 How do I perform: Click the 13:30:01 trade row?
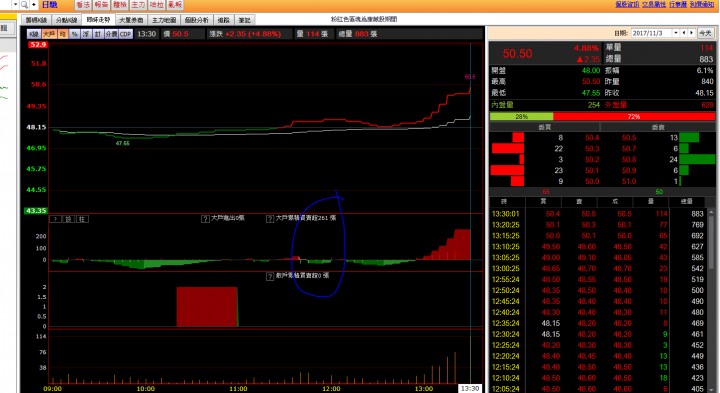coord(598,214)
